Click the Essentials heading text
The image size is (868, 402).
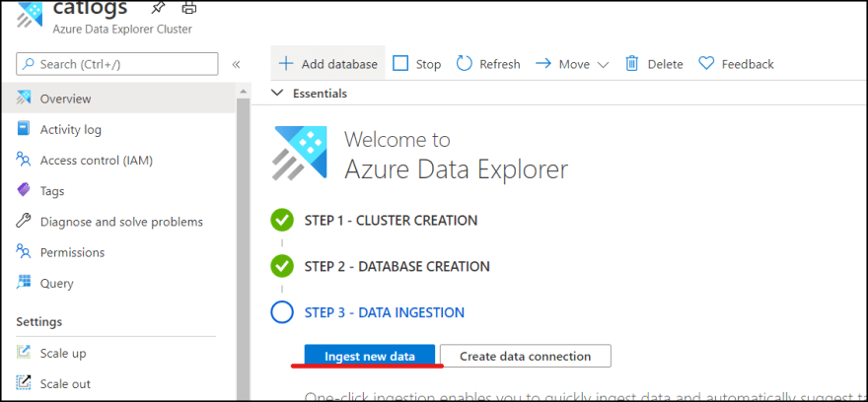click(320, 94)
